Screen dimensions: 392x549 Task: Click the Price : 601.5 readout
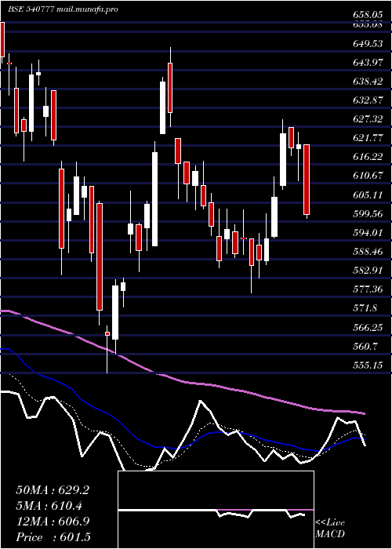53,537
